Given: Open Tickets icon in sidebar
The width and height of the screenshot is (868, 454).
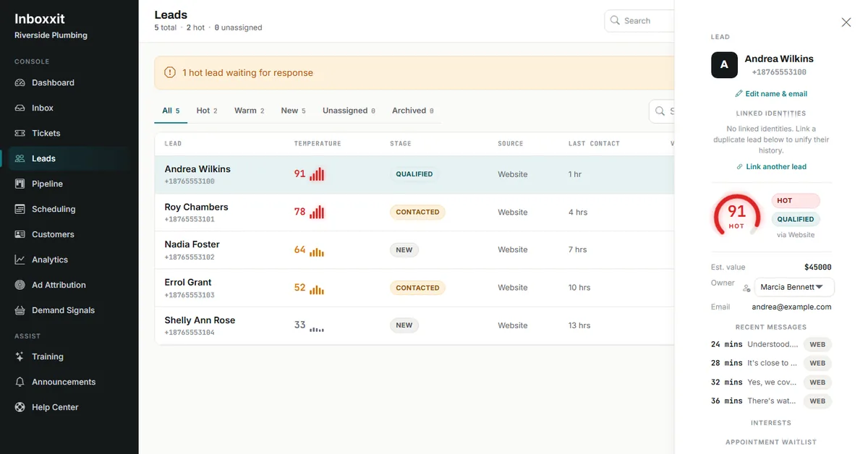Looking at the screenshot, I should click(20, 133).
